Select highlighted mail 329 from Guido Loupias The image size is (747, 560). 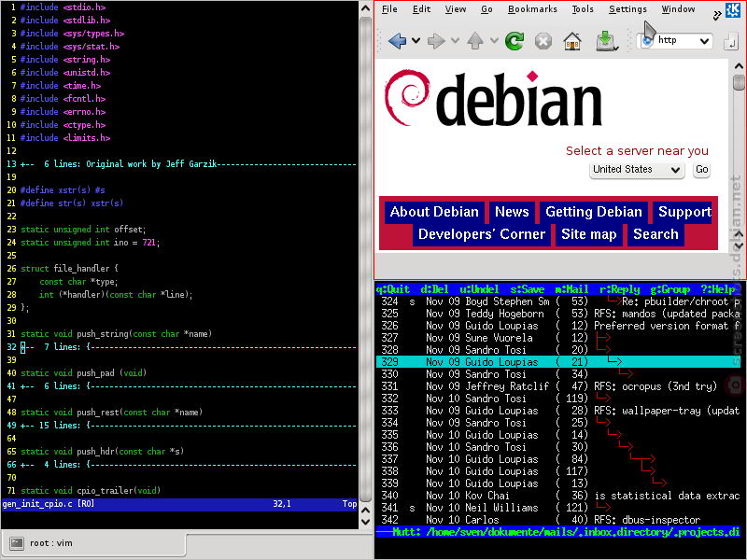click(558, 362)
